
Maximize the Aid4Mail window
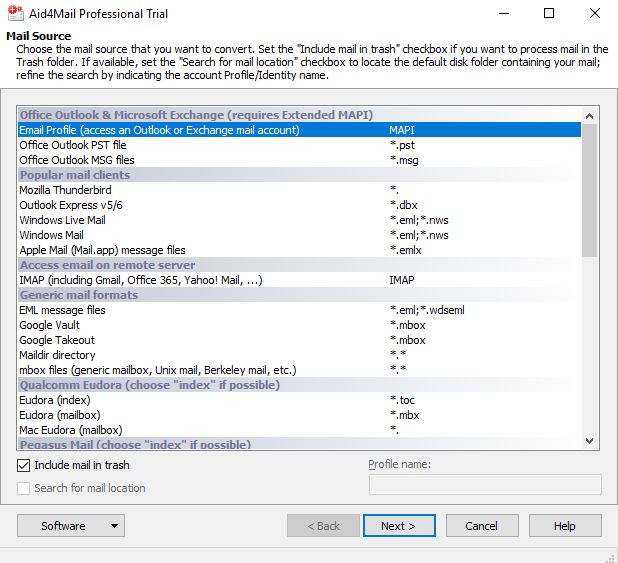(549, 13)
